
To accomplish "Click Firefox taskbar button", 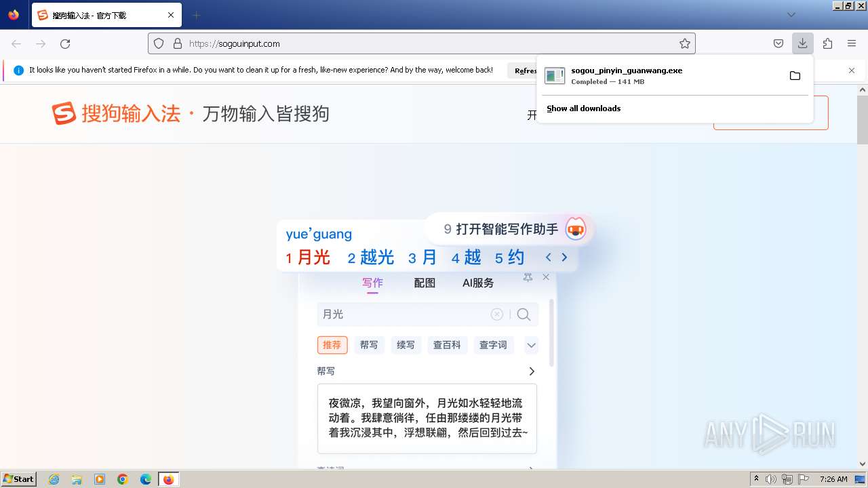I will tap(169, 479).
